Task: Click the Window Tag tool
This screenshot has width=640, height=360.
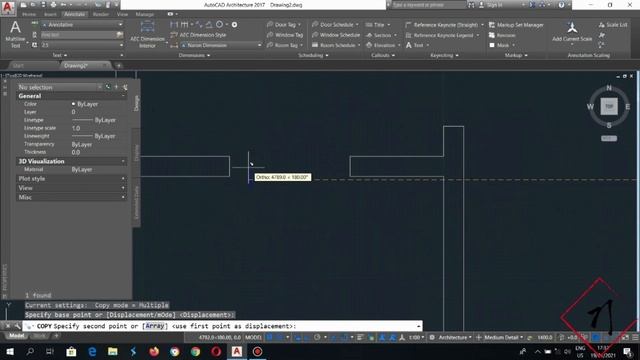Action: click(x=284, y=35)
